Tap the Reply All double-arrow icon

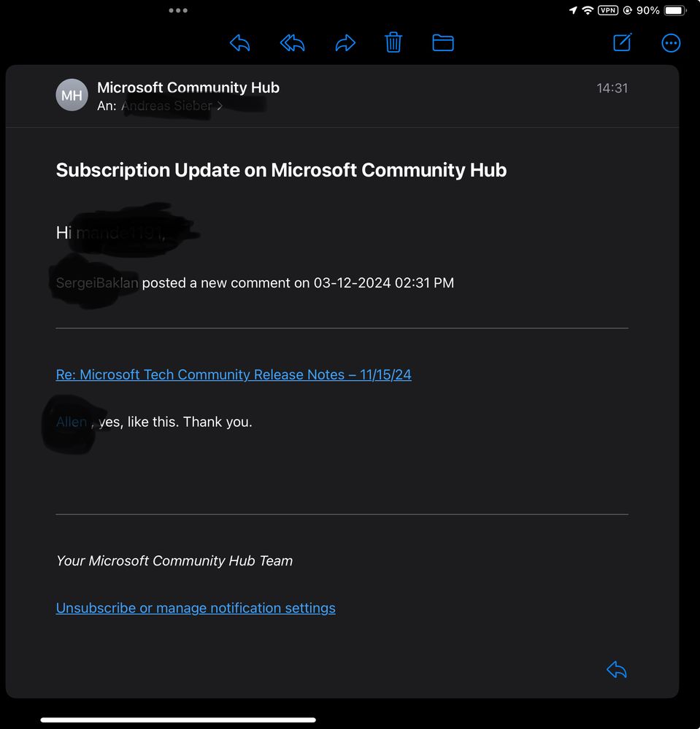[x=293, y=43]
